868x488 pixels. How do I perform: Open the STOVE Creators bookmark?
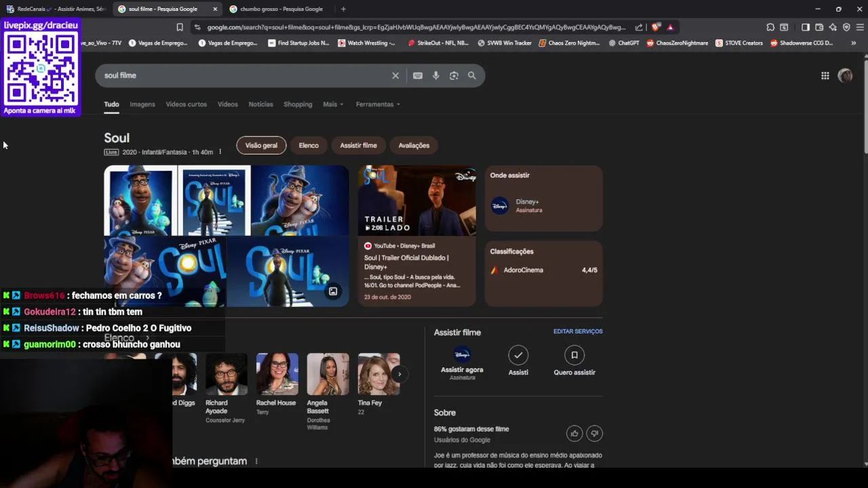[738, 43]
